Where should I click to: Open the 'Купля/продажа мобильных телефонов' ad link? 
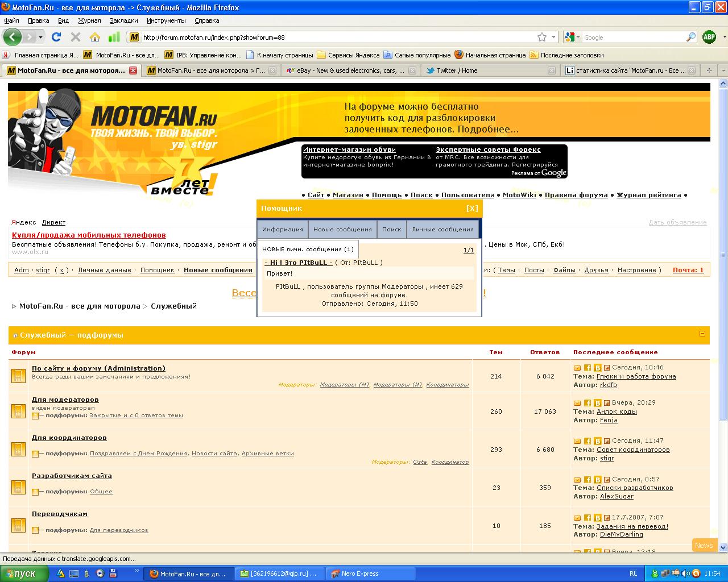pos(89,235)
